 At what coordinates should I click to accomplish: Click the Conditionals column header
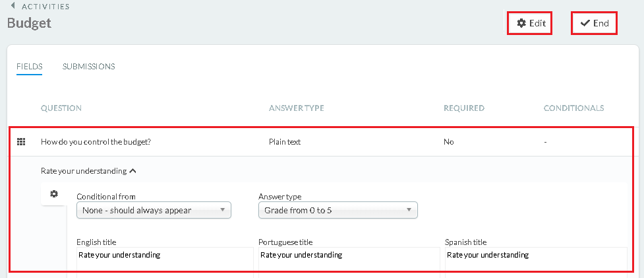573,108
